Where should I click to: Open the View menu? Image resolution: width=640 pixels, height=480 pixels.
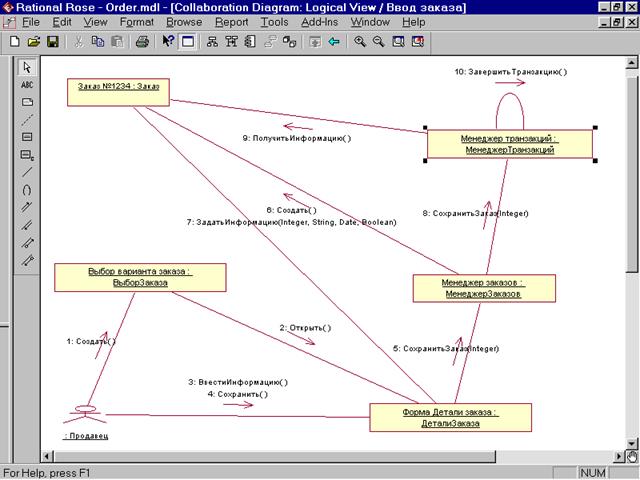96,22
